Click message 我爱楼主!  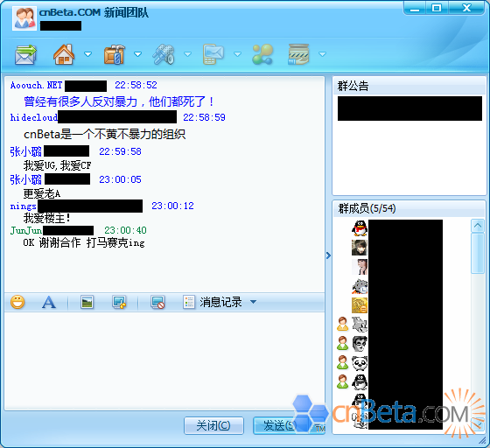click(47, 218)
